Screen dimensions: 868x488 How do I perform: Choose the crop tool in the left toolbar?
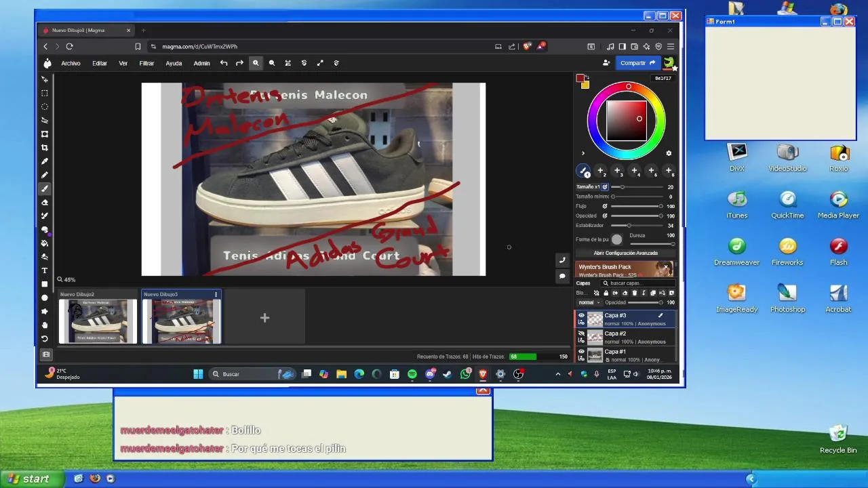[45, 148]
